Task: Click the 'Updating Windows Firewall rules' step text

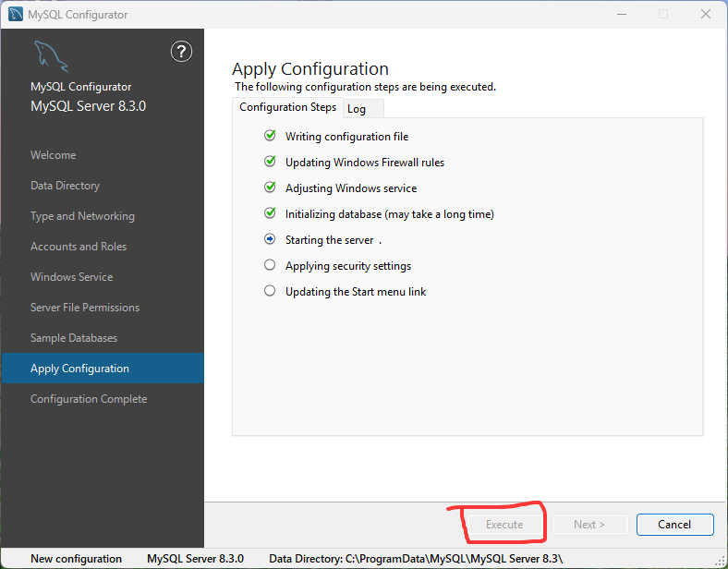Action: click(x=365, y=163)
